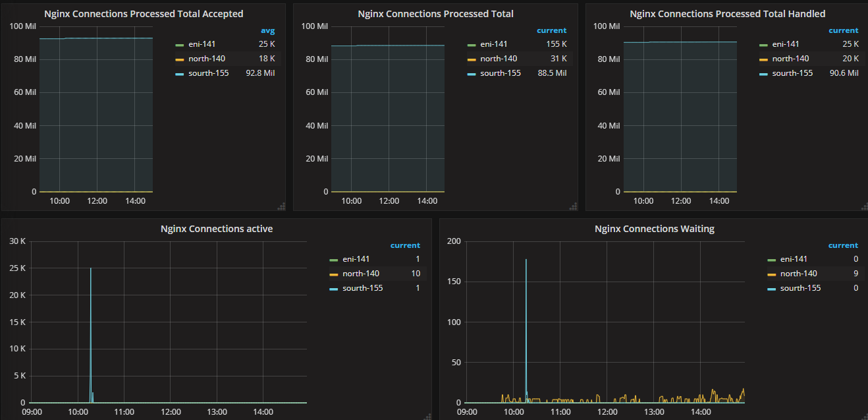This screenshot has height=420, width=868.
Task: Click the 31 K value in Processed Total legend
Action: [x=558, y=59]
